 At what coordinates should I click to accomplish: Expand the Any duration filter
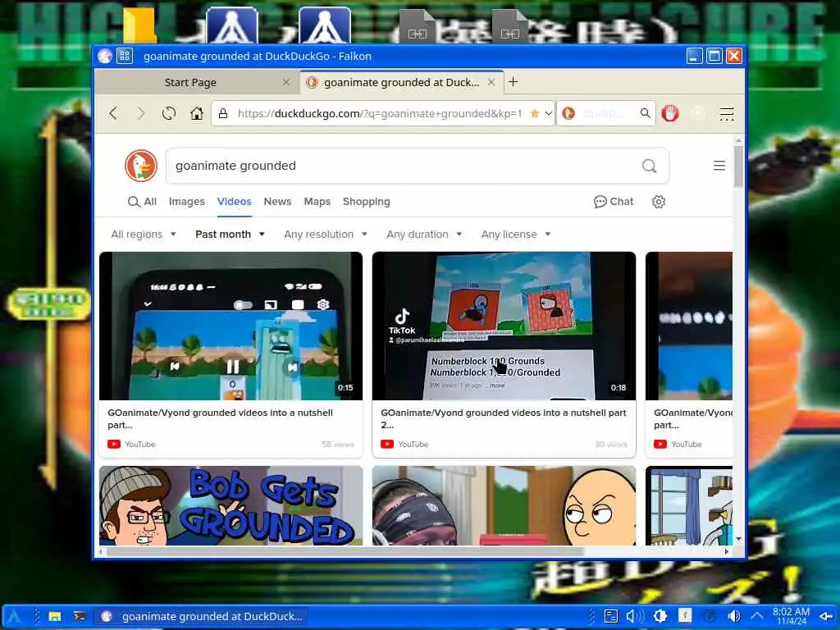tap(424, 235)
